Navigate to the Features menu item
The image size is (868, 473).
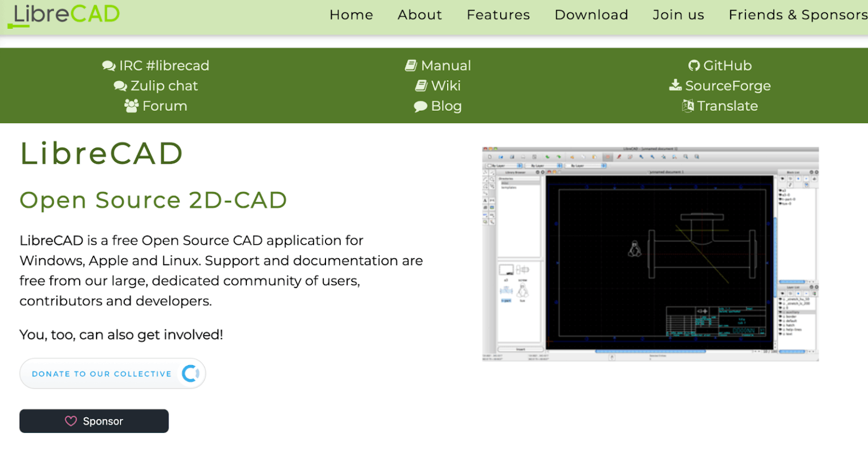(498, 15)
